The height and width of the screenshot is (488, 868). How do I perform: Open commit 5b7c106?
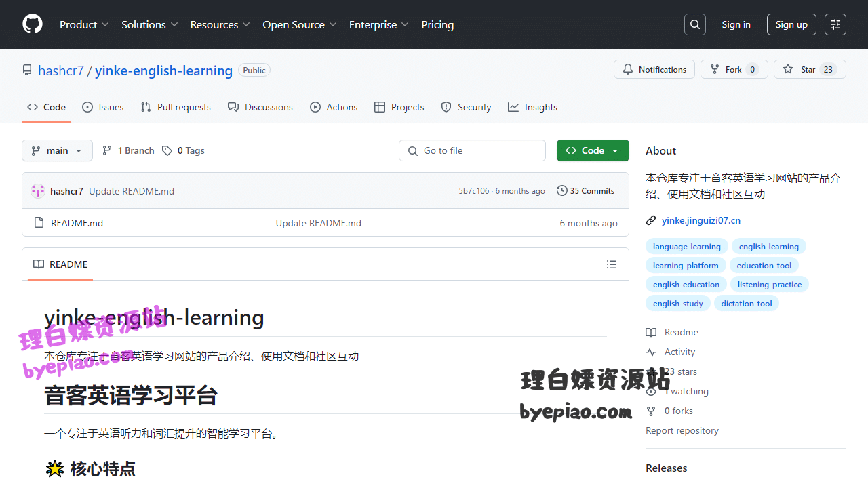(x=474, y=191)
